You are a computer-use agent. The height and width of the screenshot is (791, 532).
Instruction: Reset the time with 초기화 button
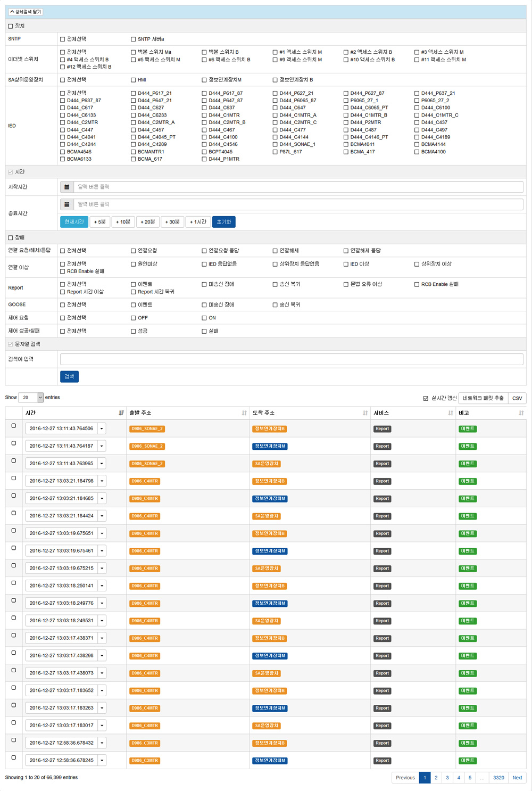tap(224, 222)
